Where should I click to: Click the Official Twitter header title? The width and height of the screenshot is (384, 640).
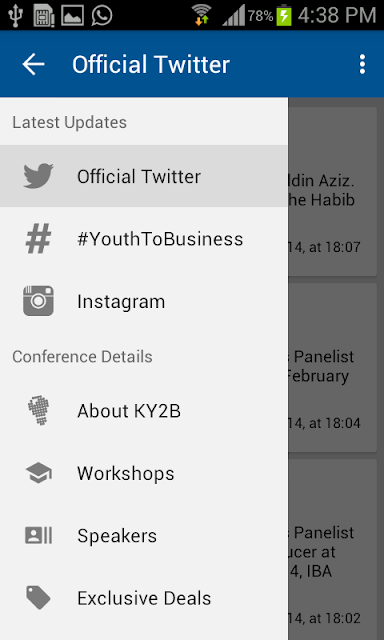151,64
